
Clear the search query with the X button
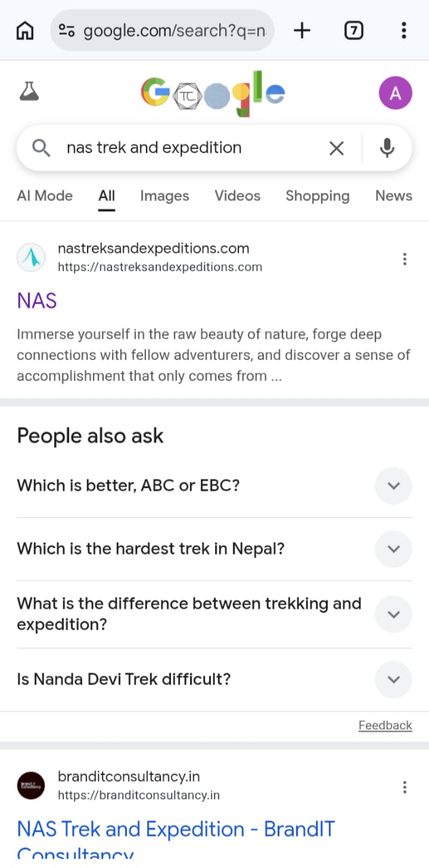click(336, 148)
